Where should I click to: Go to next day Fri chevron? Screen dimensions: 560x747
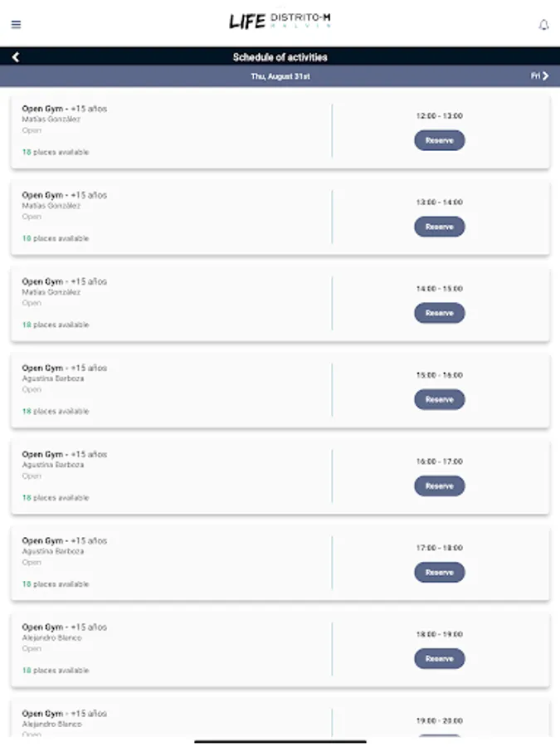(540, 76)
